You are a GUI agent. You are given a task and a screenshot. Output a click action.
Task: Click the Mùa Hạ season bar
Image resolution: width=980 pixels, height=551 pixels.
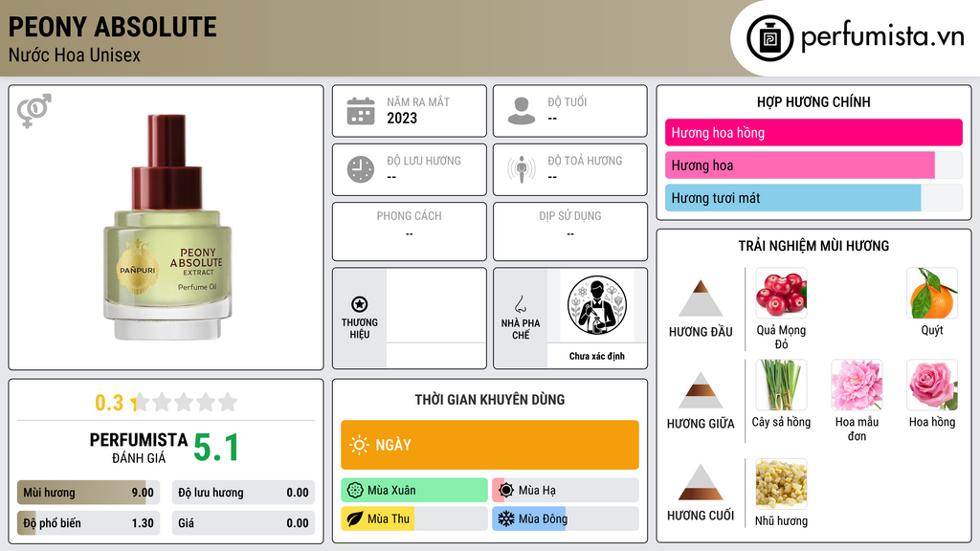pyautogui.click(x=566, y=491)
